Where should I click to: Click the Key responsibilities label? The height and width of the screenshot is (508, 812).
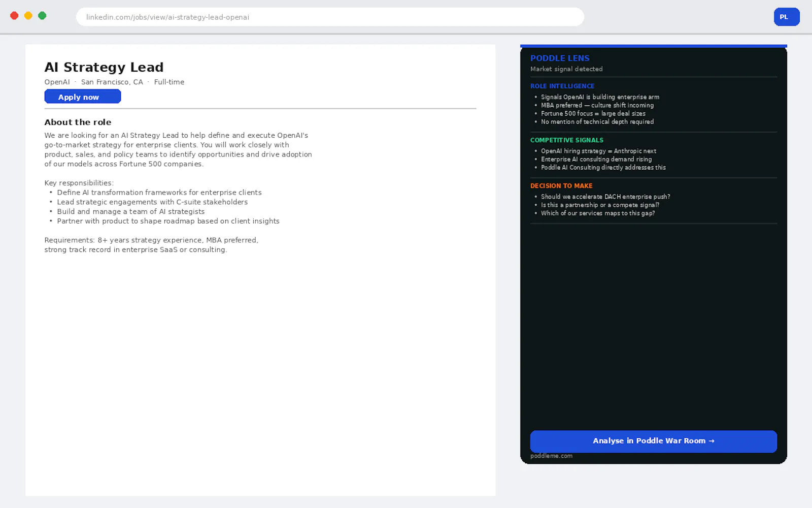(x=79, y=183)
